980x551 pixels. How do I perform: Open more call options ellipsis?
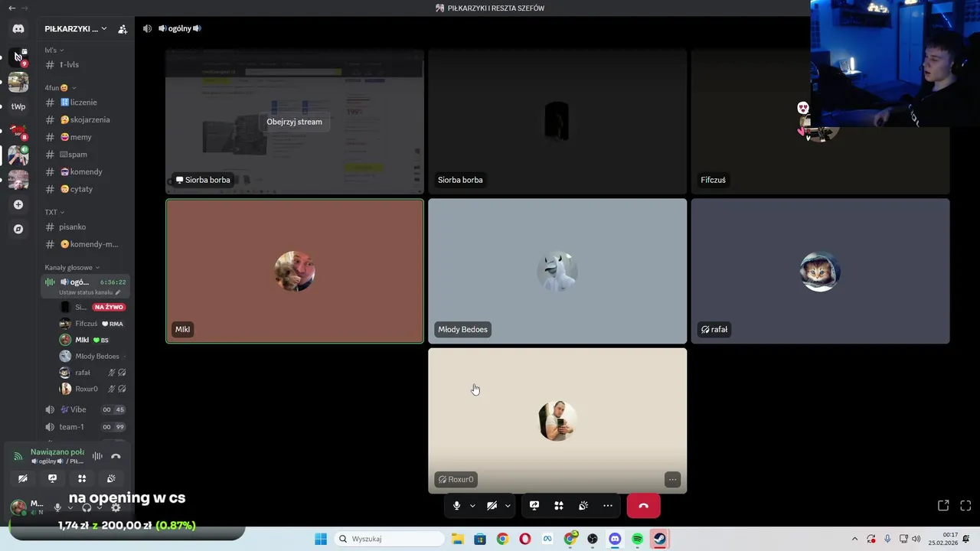click(x=608, y=506)
